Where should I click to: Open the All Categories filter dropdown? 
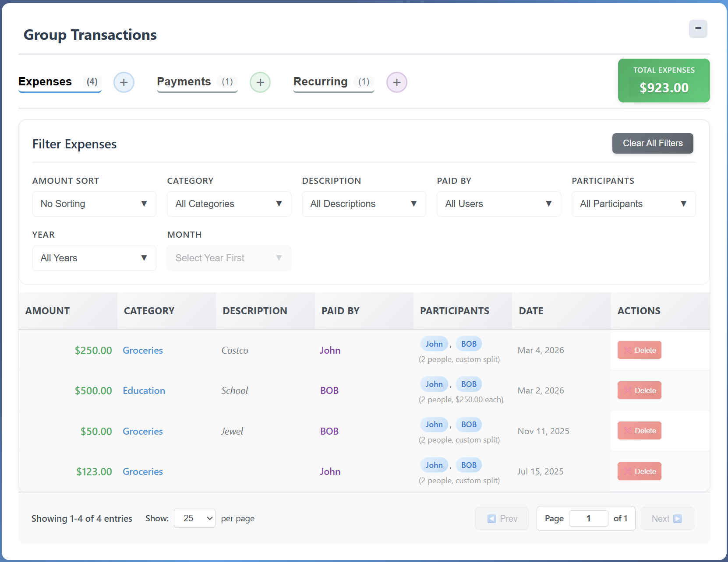pos(229,204)
